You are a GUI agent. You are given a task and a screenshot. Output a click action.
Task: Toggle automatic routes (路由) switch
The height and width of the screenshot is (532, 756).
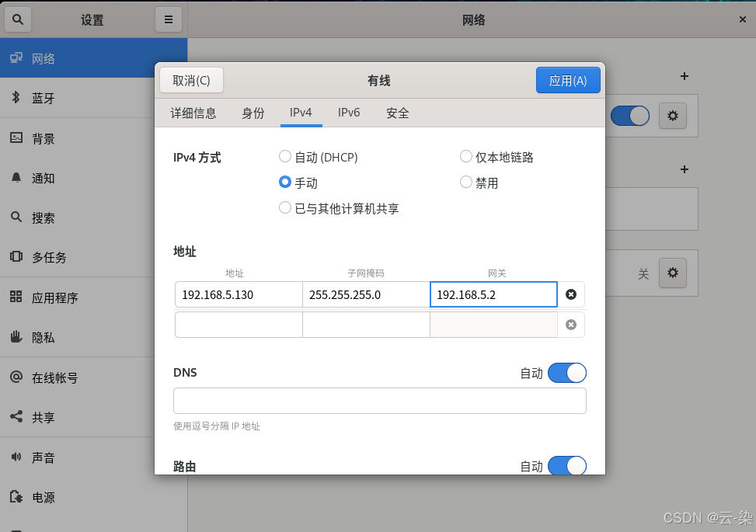click(567, 465)
